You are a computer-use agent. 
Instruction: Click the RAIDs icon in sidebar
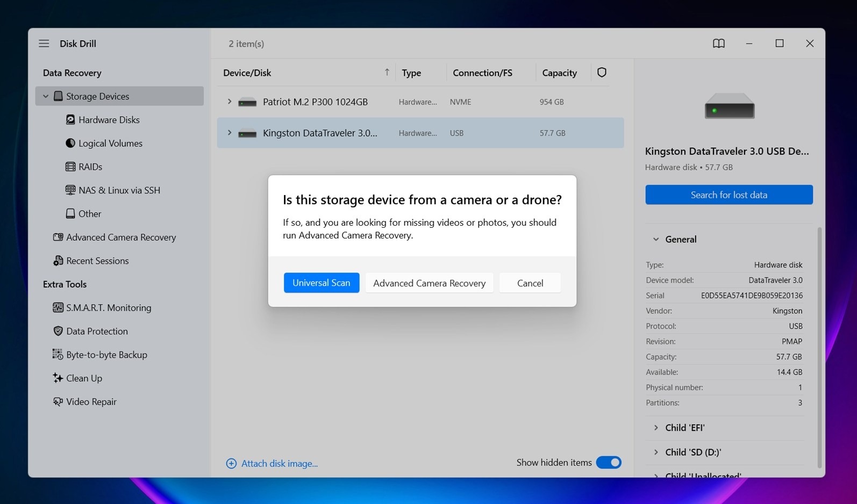70,167
